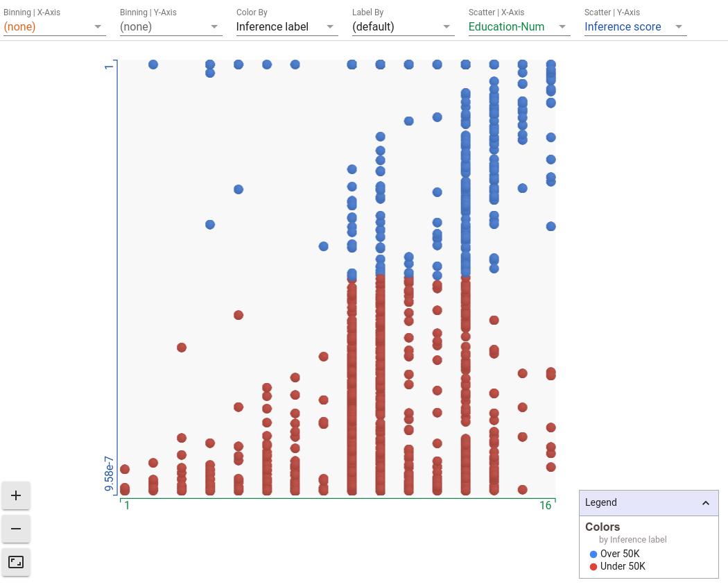Open Label By default dropdown
Image resolution: width=728 pixels, height=587 pixels.
coord(403,27)
